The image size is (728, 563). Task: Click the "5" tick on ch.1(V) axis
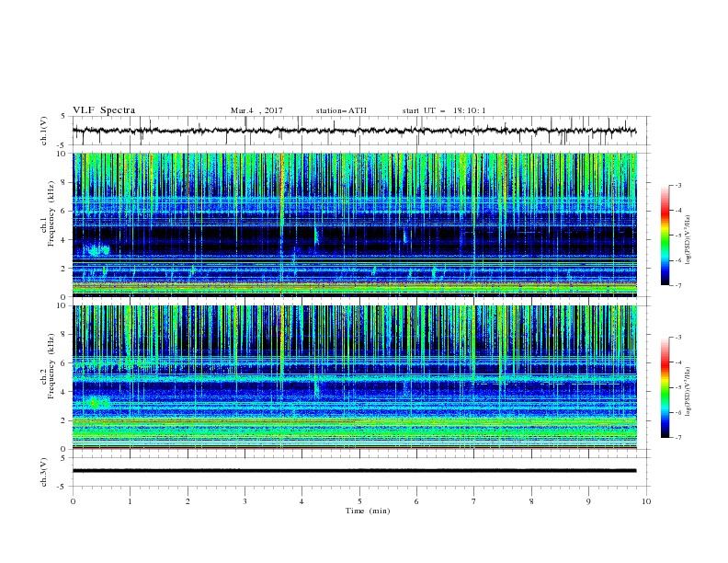coord(63,117)
